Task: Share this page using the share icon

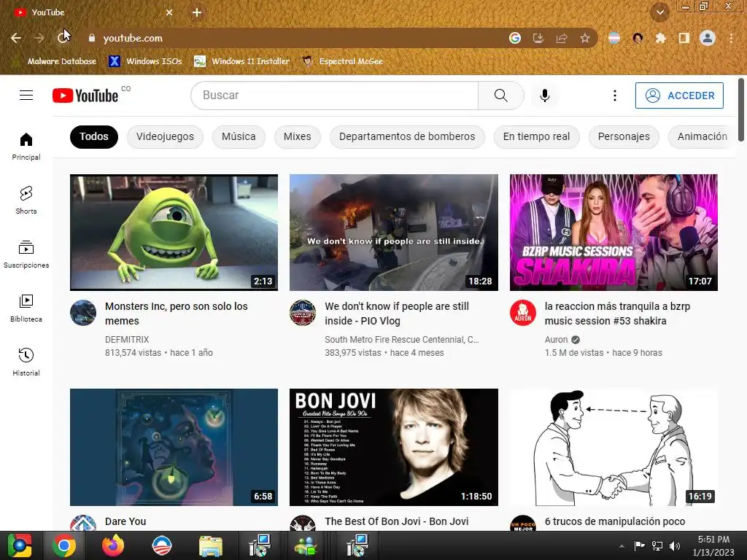Action: click(562, 38)
